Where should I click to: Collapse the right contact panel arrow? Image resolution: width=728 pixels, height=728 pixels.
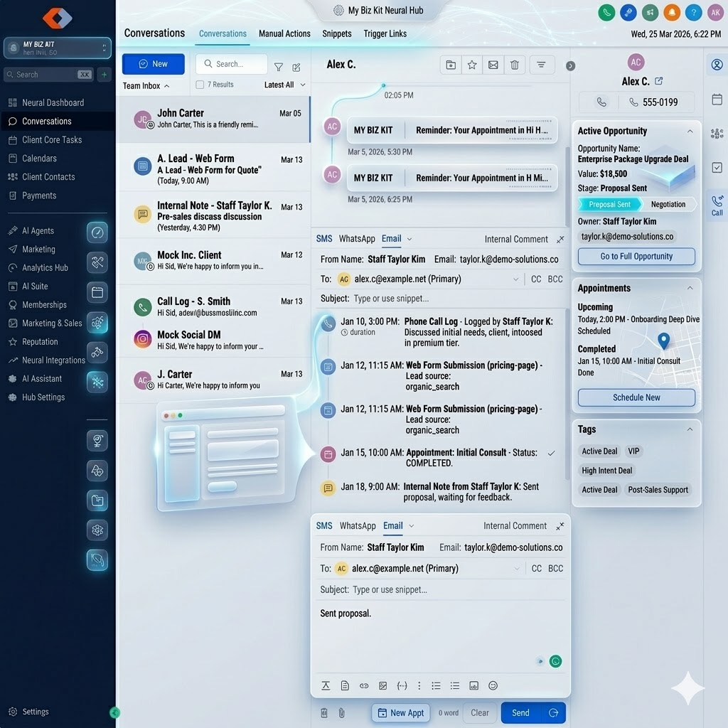coord(571,66)
